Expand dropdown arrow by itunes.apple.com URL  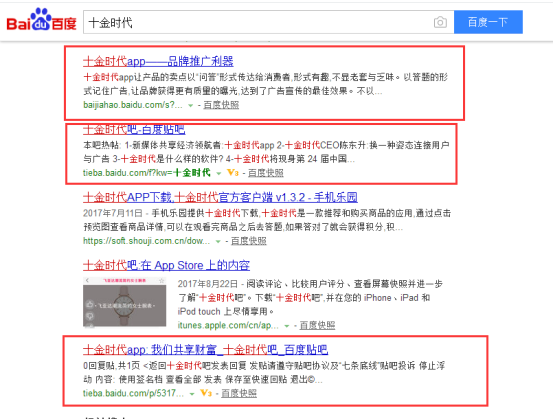point(287,326)
